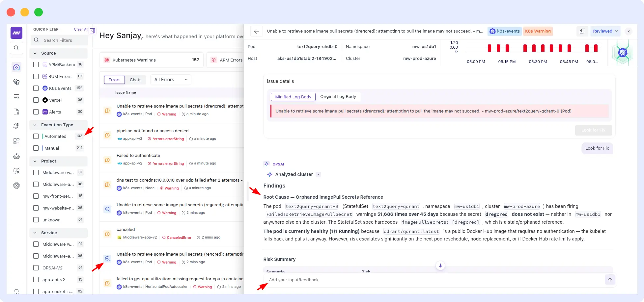Viewport: 644px width, 302px height.
Task: Click status icon of 'Failed to authenticate' issue
Action: (107, 160)
